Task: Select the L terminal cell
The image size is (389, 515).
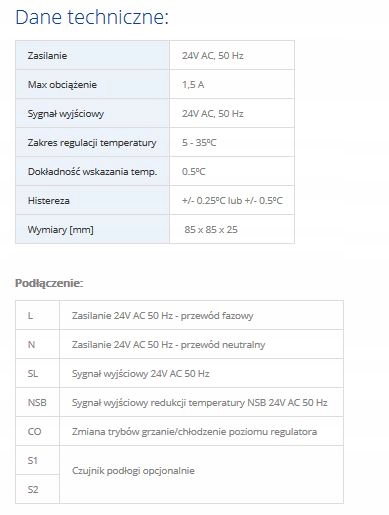Action: pyautogui.click(x=37, y=315)
